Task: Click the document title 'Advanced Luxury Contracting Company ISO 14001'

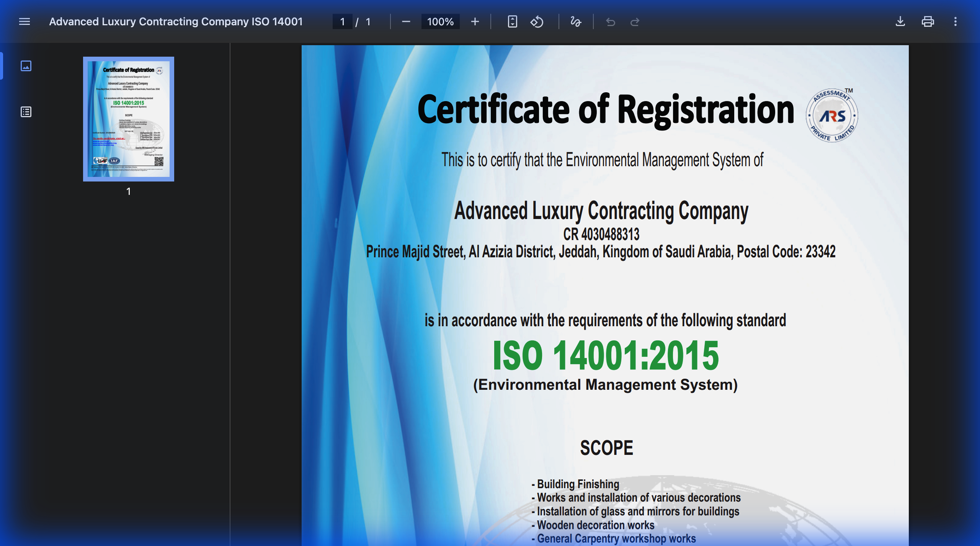Action: pyautogui.click(x=176, y=22)
